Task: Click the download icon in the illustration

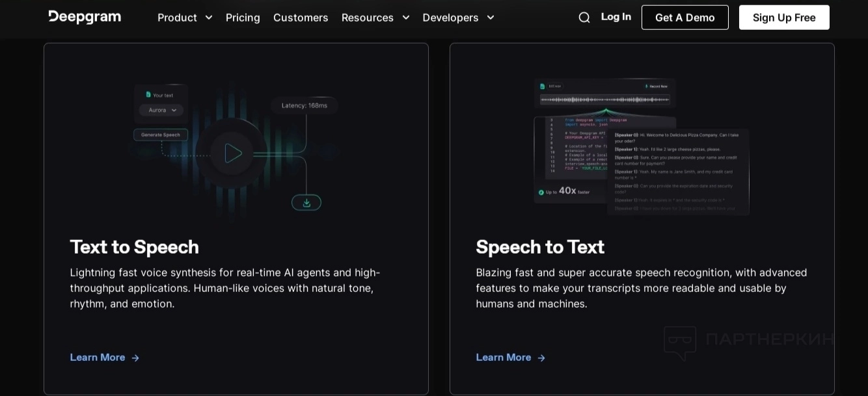Action: pos(306,202)
